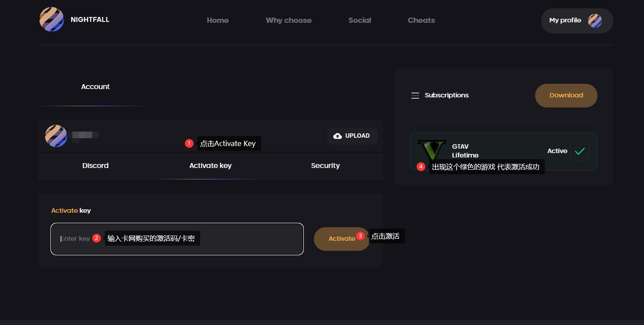Switch to the Activate key tab
Screen dimensions: 644x325
tap(210, 166)
